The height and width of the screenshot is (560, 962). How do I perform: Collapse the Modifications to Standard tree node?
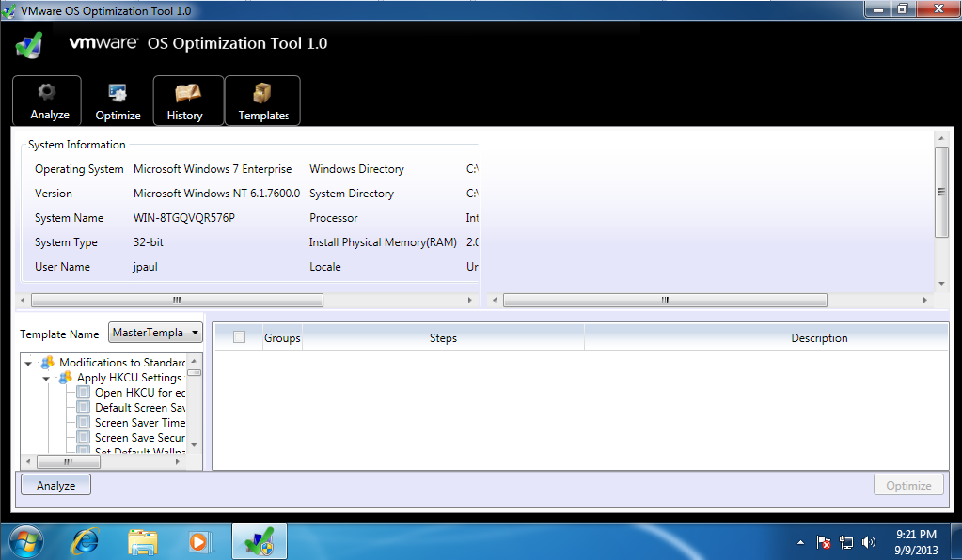[29, 363]
